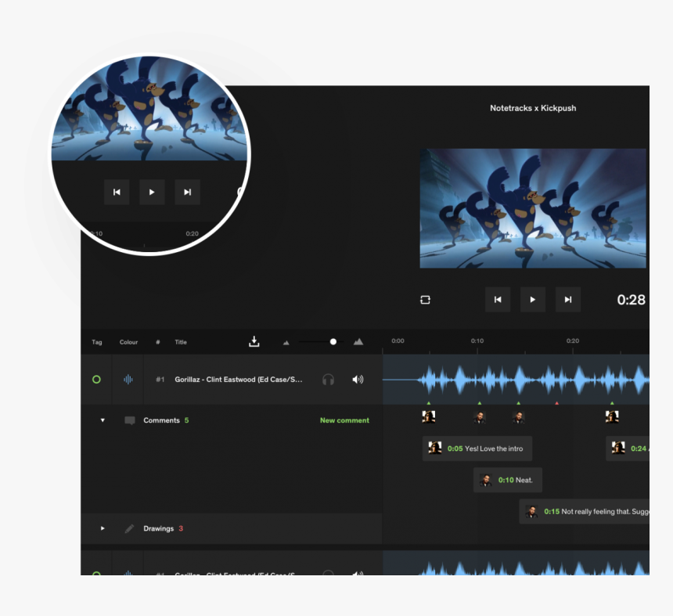This screenshot has width=673, height=616.
Task: Click the 0:10 ruler mark on main timeline
Action: [477, 340]
